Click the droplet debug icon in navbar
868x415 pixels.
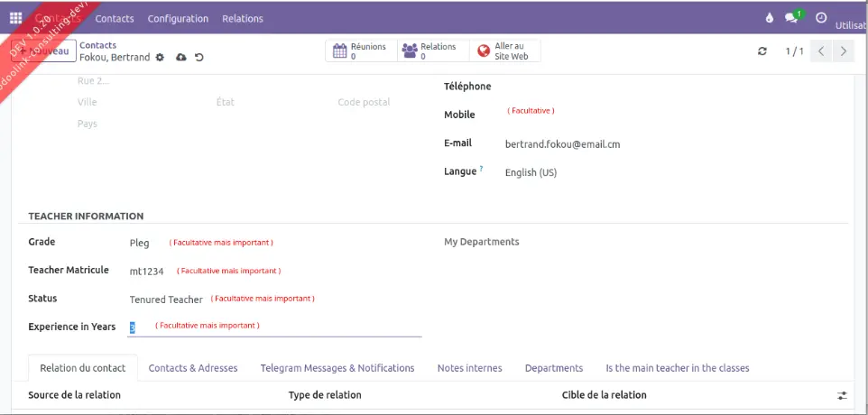tap(770, 18)
